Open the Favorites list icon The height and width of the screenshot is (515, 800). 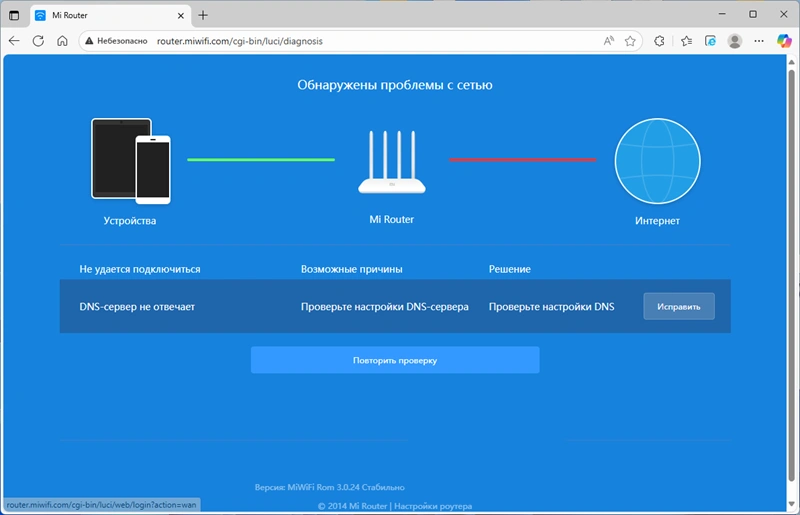tap(687, 41)
